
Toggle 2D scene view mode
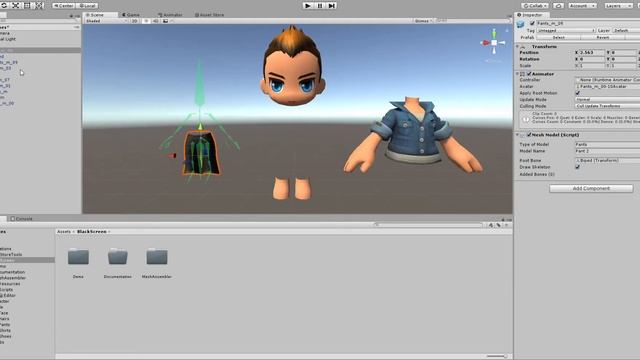(x=134, y=21)
